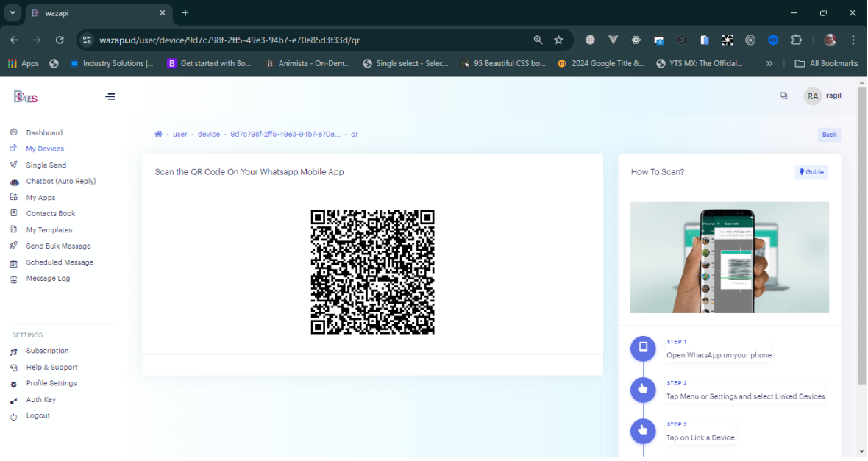Click the home icon in breadcrumb
The image size is (868, 461).
click(x=158, y=135)
